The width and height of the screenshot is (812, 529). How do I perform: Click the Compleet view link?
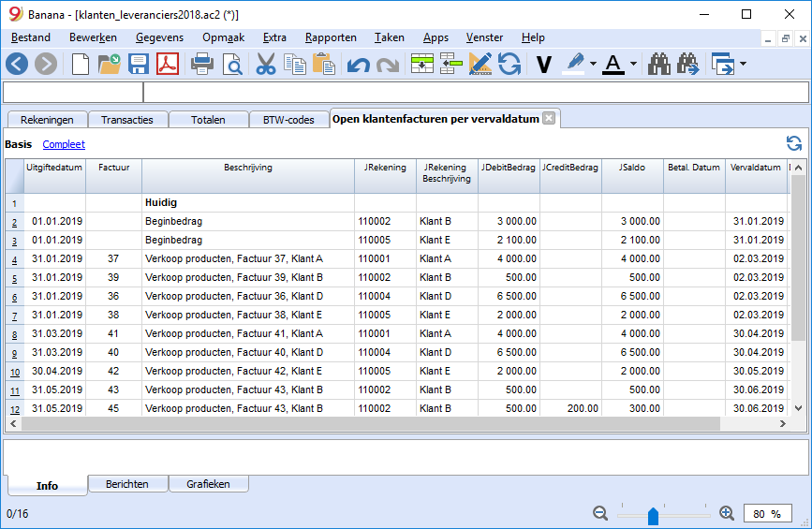tap(64, 144)
